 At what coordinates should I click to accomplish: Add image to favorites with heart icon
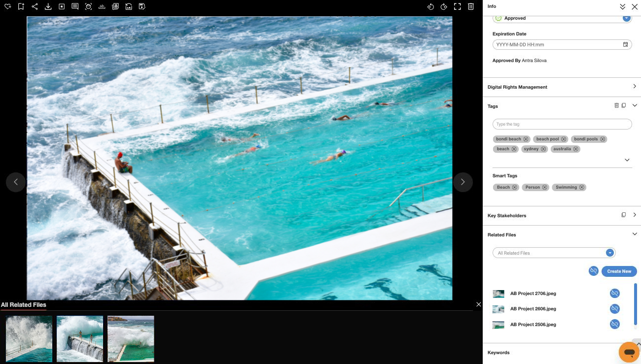coord(8,6)
